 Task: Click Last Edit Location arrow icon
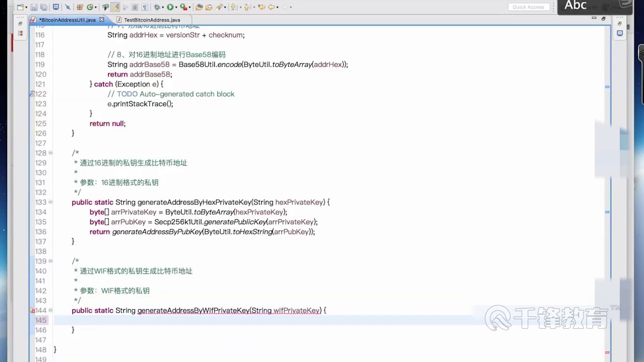[x=262, y=7]
